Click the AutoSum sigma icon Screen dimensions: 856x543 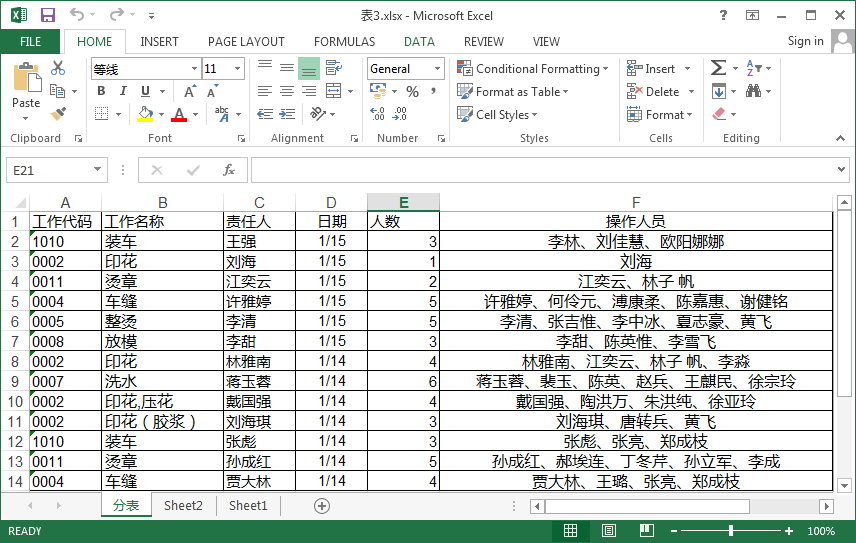tap(718, 68)
